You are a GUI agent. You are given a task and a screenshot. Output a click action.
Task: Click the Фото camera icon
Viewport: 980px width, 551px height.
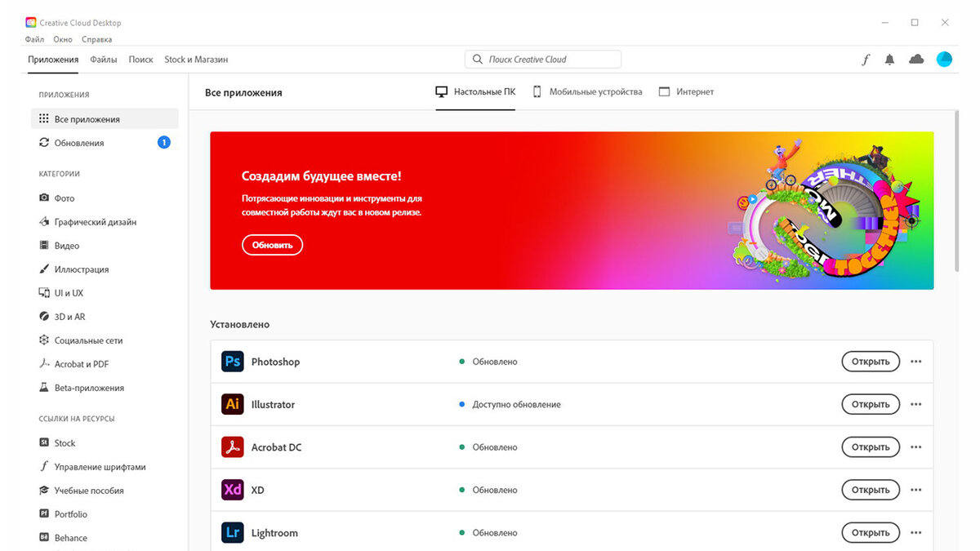pos(45,198)
